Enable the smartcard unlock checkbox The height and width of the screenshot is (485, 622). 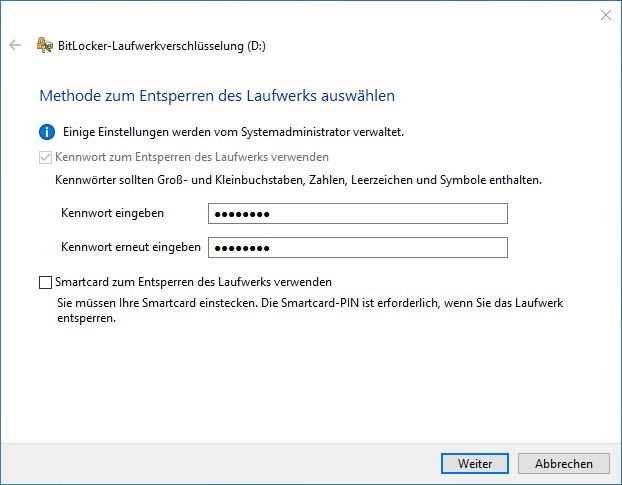[45, 283]
